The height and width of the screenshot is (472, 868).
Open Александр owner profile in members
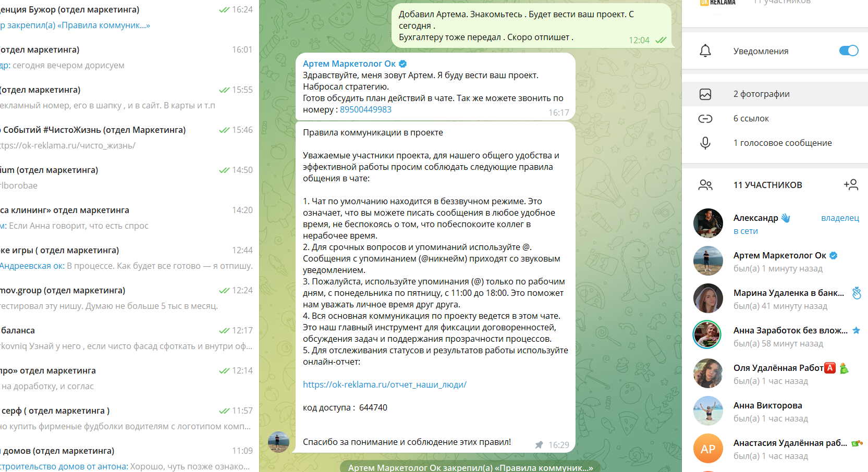755,218
